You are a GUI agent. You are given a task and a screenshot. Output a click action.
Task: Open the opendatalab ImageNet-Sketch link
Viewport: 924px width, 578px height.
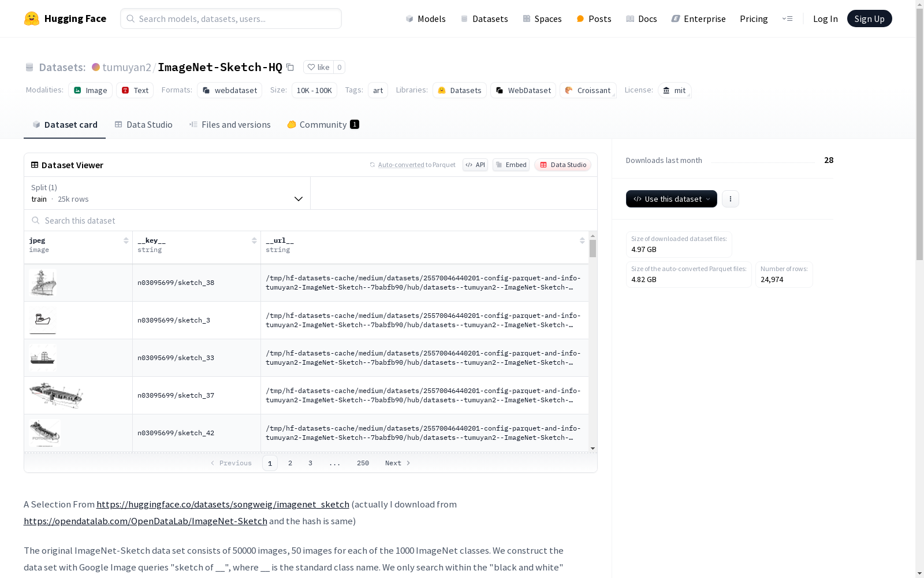[x=146, y=521]
